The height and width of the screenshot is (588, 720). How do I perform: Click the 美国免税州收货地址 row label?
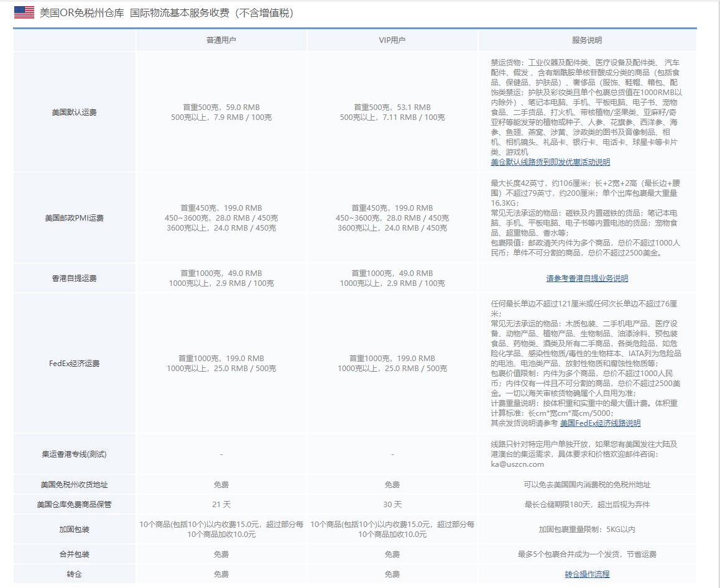coord(74,484)
